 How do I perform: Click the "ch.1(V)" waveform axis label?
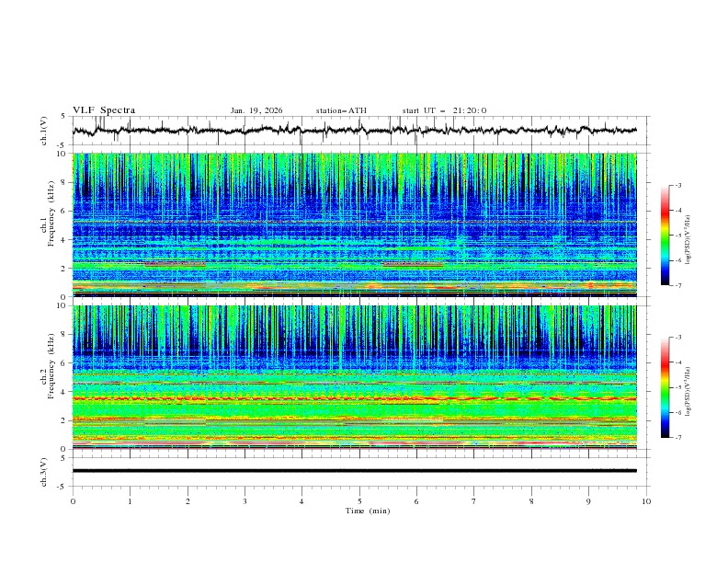tap(44, 131)
